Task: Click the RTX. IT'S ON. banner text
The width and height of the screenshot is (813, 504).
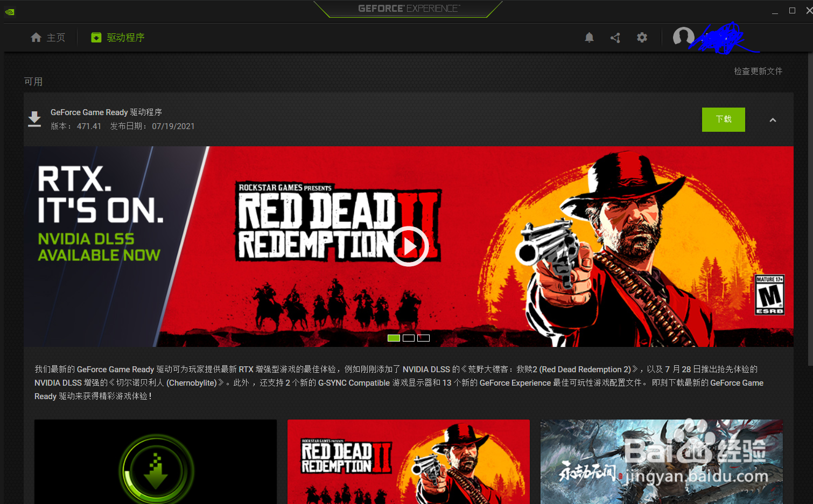Action: click(101, 194)
